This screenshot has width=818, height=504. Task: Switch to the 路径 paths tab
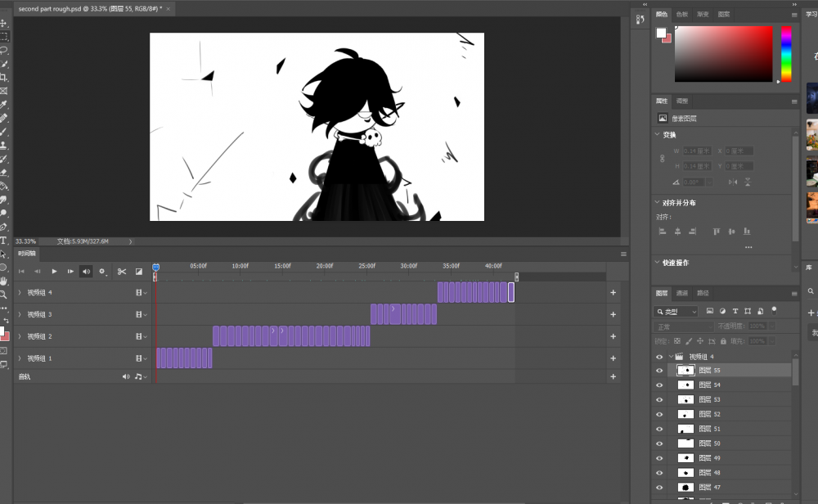coord(703,293)
